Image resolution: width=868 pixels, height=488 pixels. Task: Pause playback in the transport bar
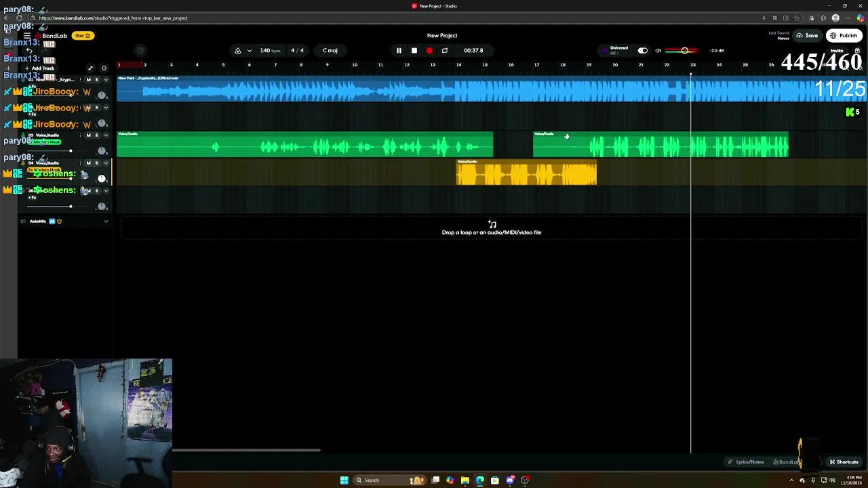(399, 51)
